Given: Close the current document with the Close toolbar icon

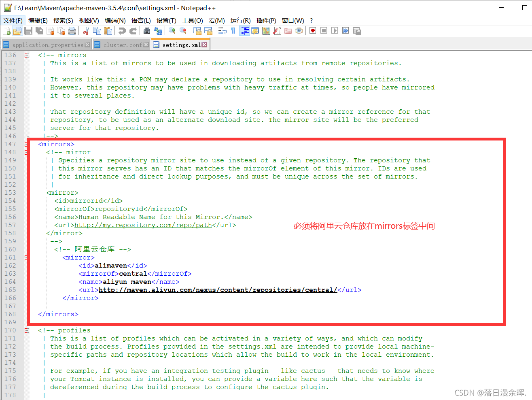Looking at the screenshot, I should click(x=51, y=31).
